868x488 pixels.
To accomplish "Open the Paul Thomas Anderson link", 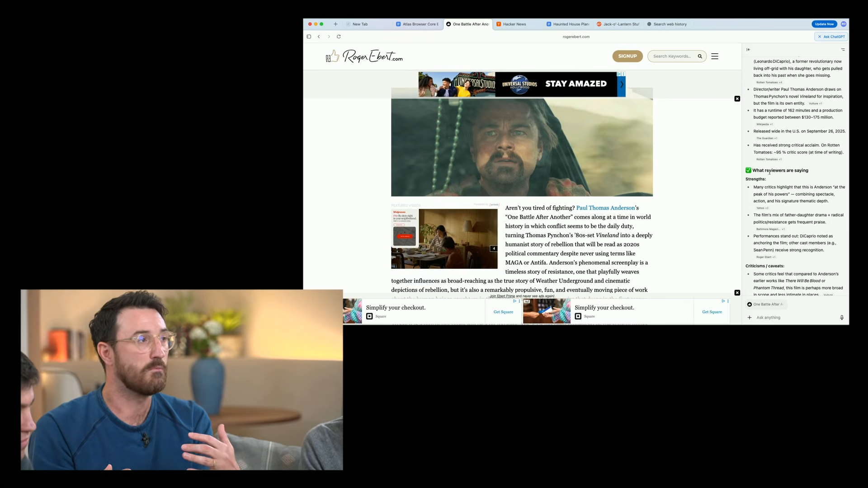I will coord(605,208).
